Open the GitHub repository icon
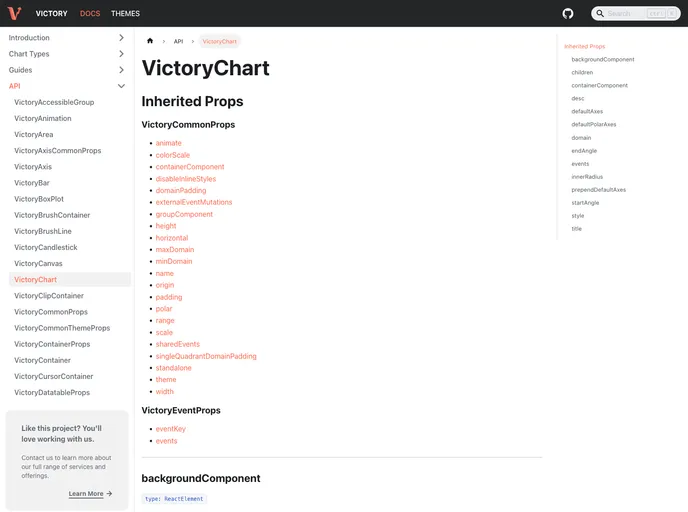The height and width of the screenshot is (512, 688). (x=567, y=14)
